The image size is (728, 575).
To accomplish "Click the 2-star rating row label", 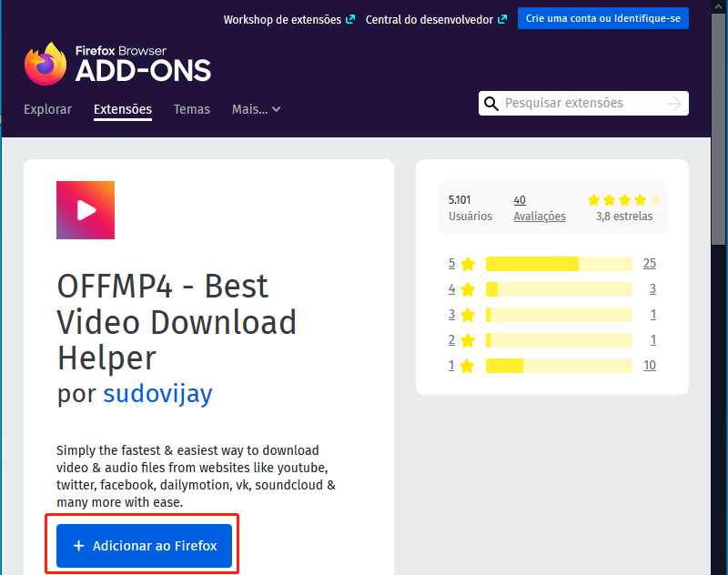I will (451, 340).
